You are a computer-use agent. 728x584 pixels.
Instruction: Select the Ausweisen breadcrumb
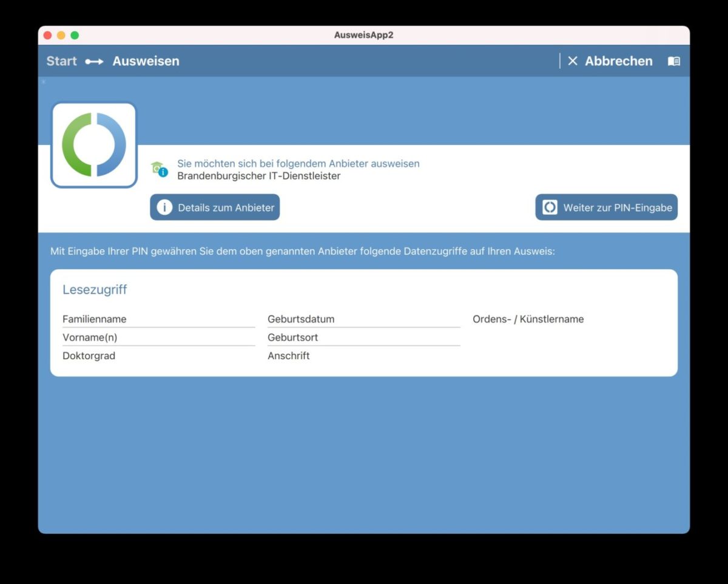coord(146,61)
